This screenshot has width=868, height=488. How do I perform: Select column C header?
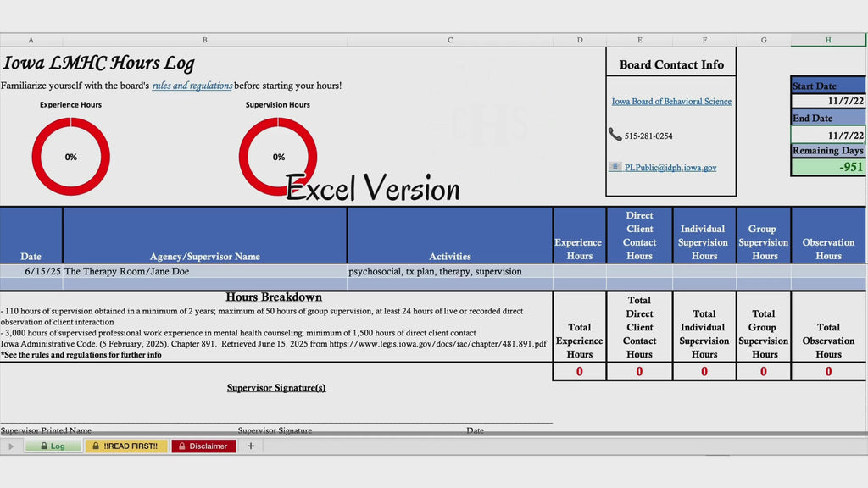tap(450, 40)
